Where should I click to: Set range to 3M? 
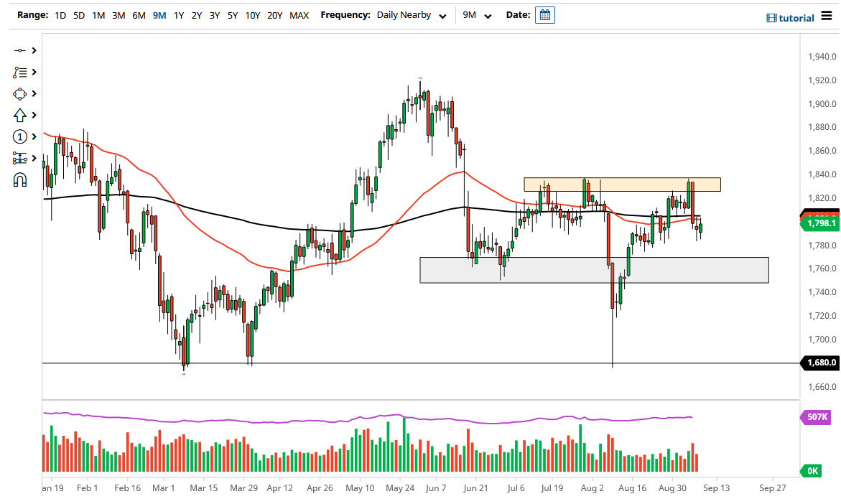click(x=119, y=15)
